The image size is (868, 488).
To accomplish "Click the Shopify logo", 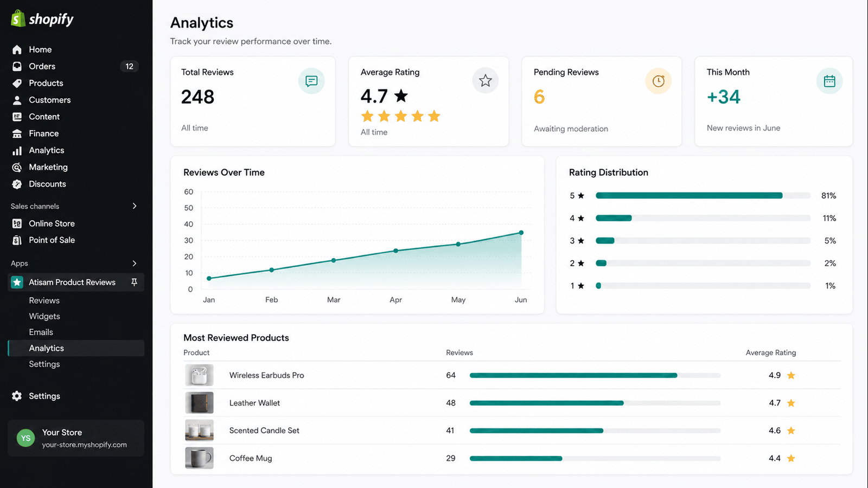I will (x=42, y=19).
